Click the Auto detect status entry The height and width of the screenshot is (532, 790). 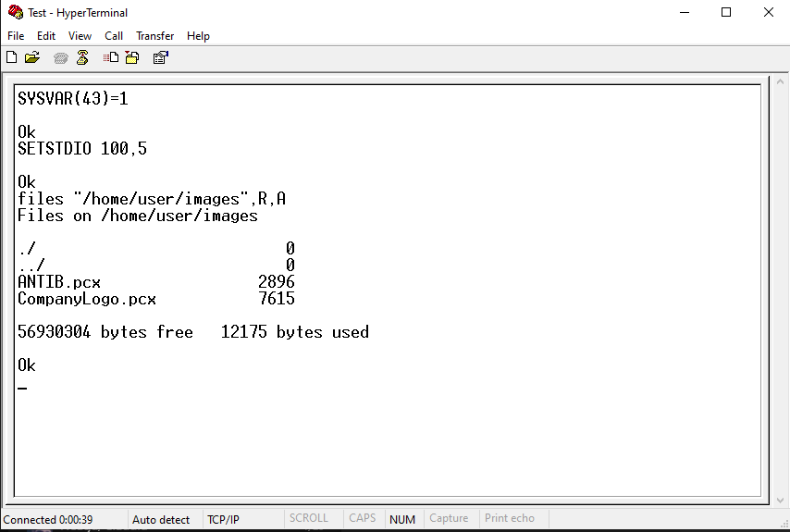[x=161, y=519]
